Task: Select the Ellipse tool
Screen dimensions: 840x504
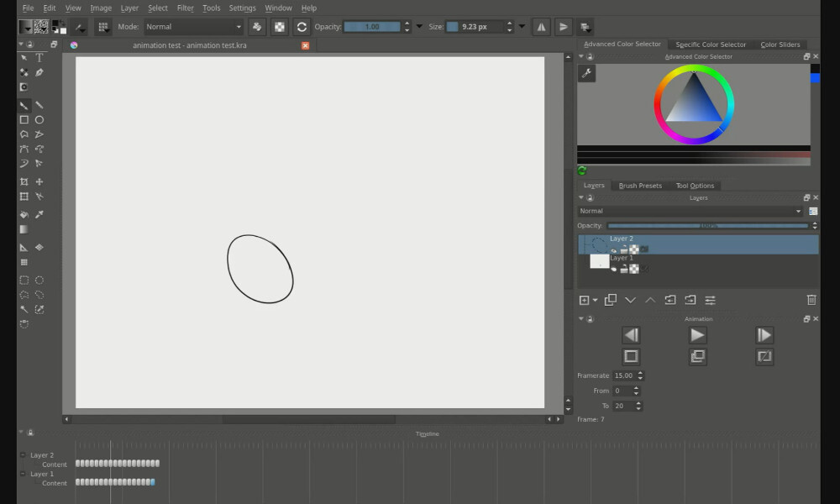Action: (39, 119)
